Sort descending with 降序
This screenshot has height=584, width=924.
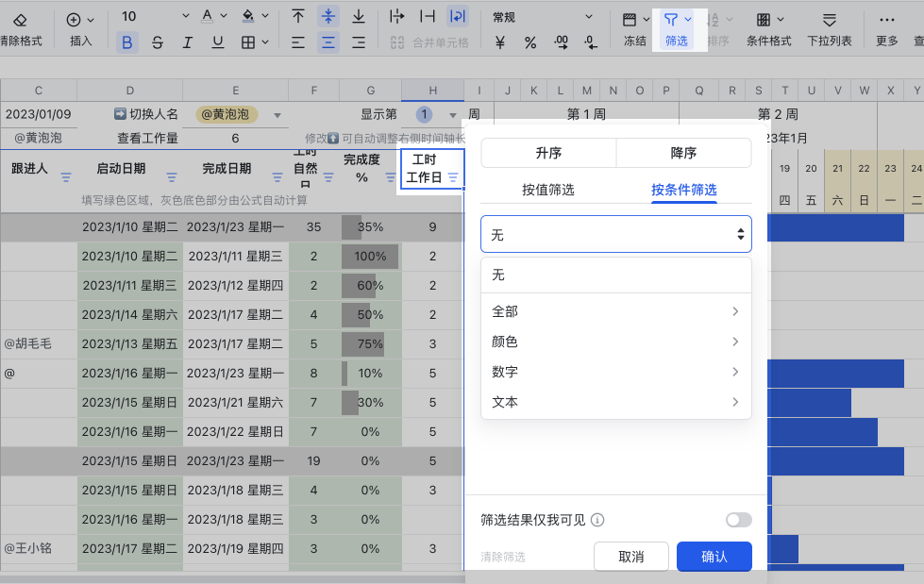(683, 153)
